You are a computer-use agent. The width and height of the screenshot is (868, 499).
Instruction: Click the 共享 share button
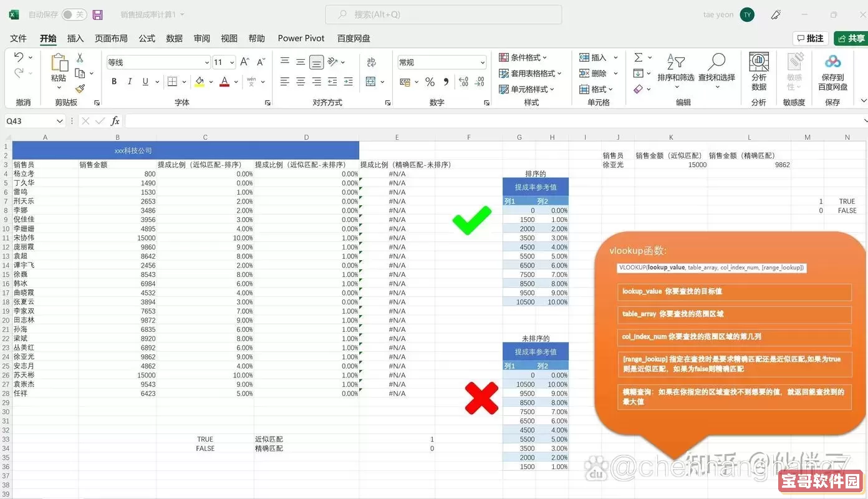tap(851, 39)
